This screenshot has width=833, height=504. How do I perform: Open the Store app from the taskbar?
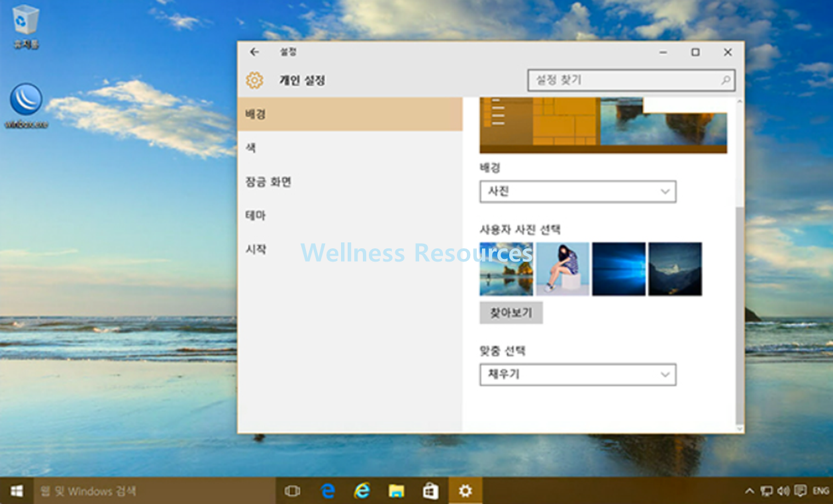click(430, 491)
